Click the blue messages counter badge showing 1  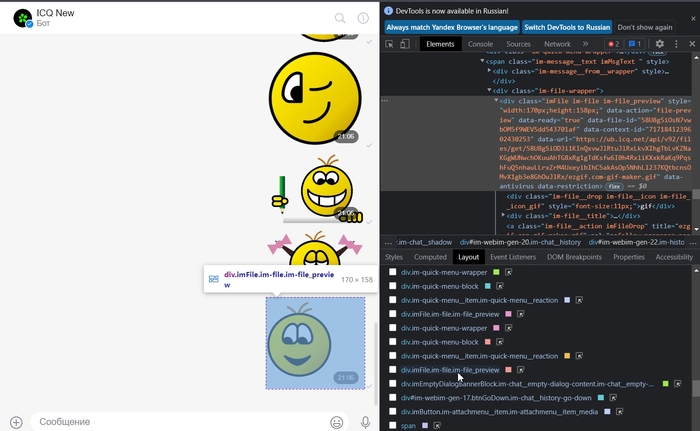pos(634,44)
